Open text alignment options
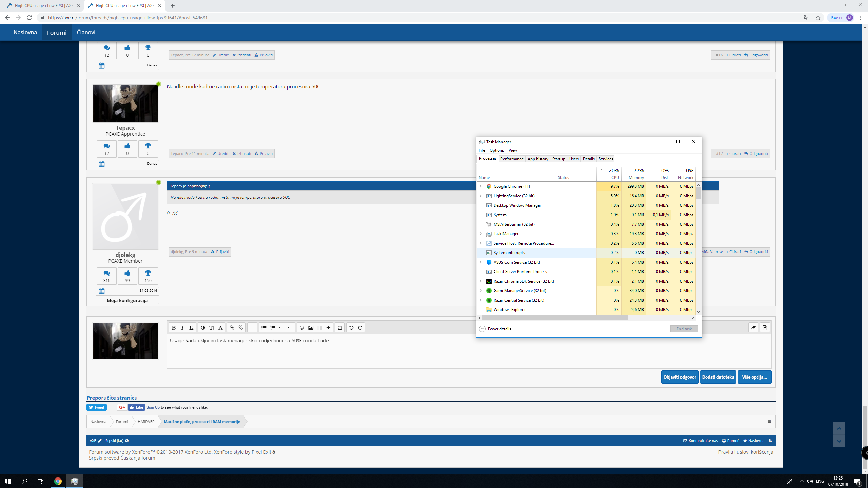Image resolution: width=868 pixels, height=488 pixels. coord(252,328)
